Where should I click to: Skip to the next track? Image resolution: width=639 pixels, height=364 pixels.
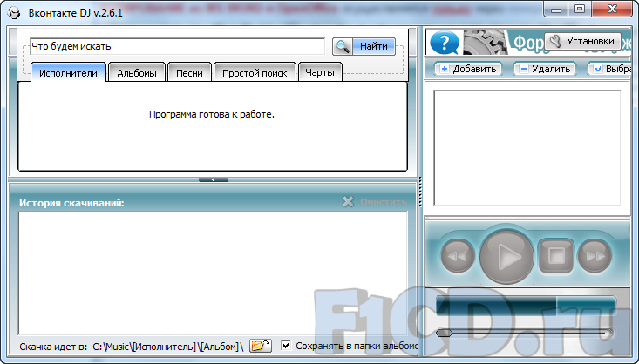[x=595, y=256]
